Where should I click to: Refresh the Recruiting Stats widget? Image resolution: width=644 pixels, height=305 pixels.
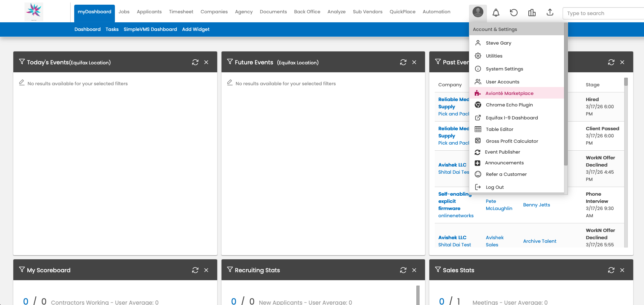pyautogui.click(x=403, y=270)
